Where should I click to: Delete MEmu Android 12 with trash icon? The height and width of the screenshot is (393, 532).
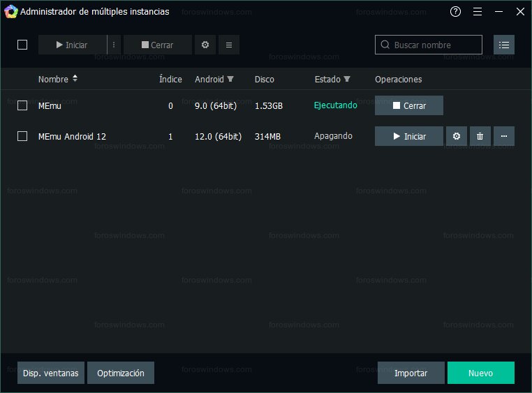480,136
